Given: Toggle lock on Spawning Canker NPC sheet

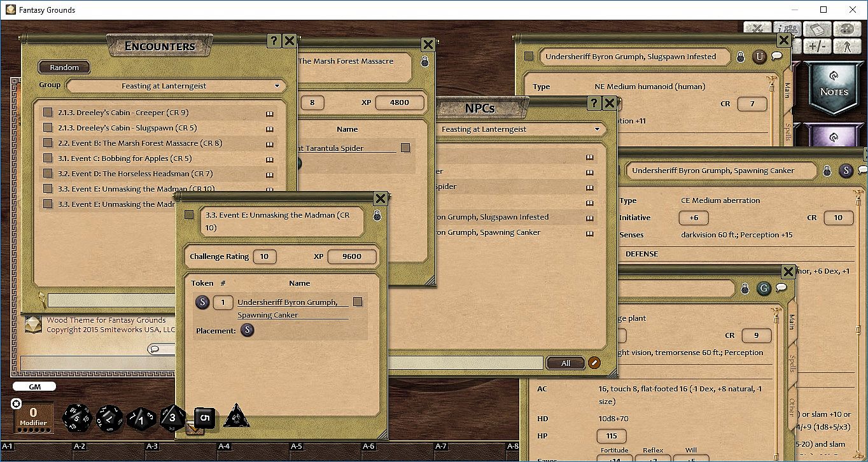Looking at the screenshot, I should pyautogui.click(x=827, y=171).
